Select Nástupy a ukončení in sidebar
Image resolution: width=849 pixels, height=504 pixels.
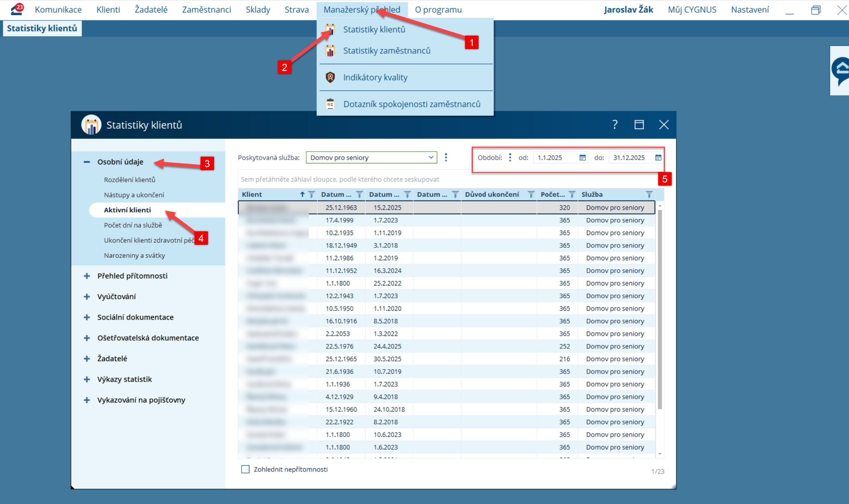[x=134, y=195]
